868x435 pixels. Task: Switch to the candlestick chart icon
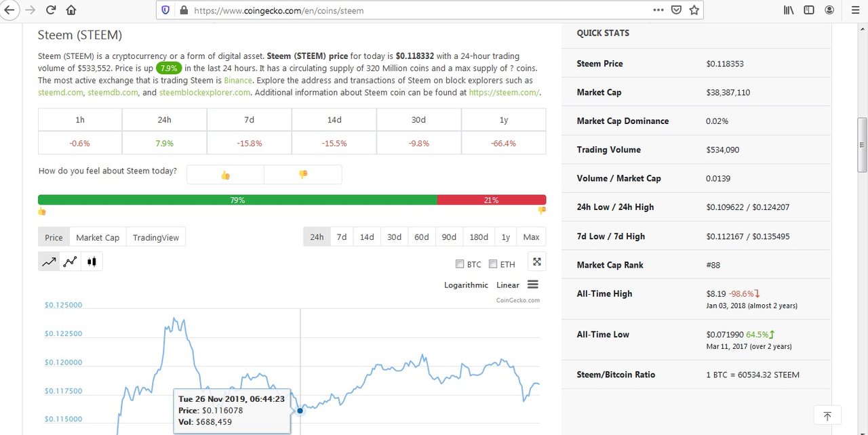[92, 262]
